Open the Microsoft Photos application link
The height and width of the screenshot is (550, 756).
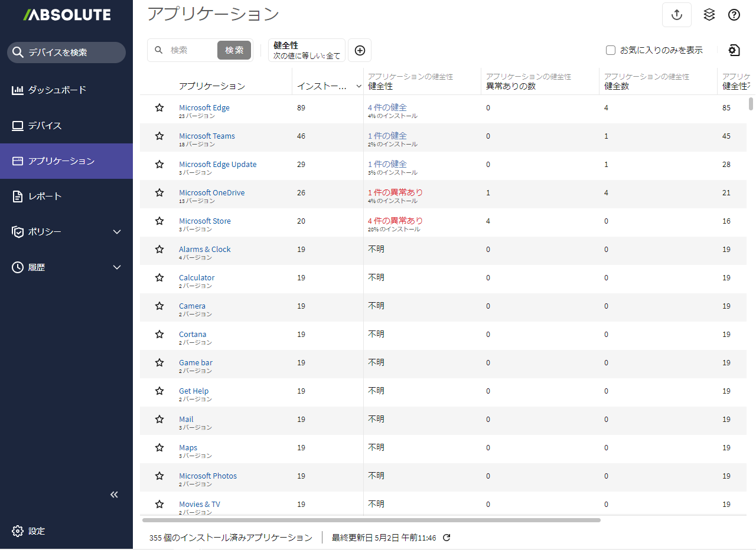[208, 476]
